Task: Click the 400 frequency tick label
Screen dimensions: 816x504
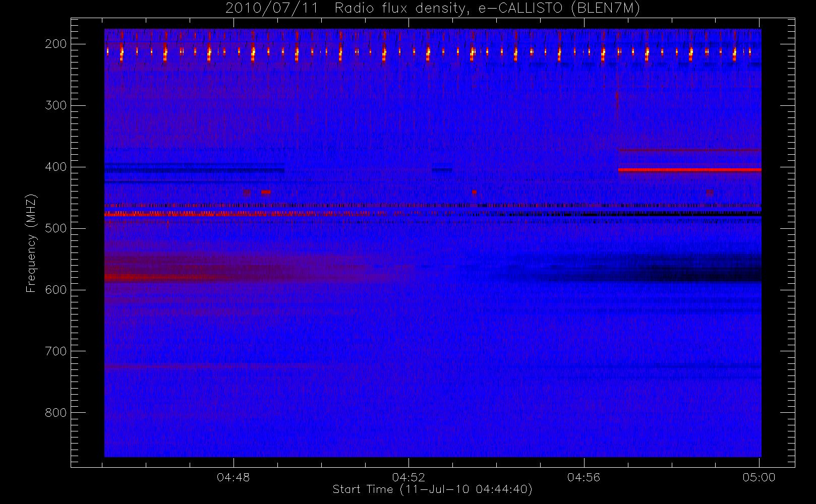Action: (x=55, y=167)
